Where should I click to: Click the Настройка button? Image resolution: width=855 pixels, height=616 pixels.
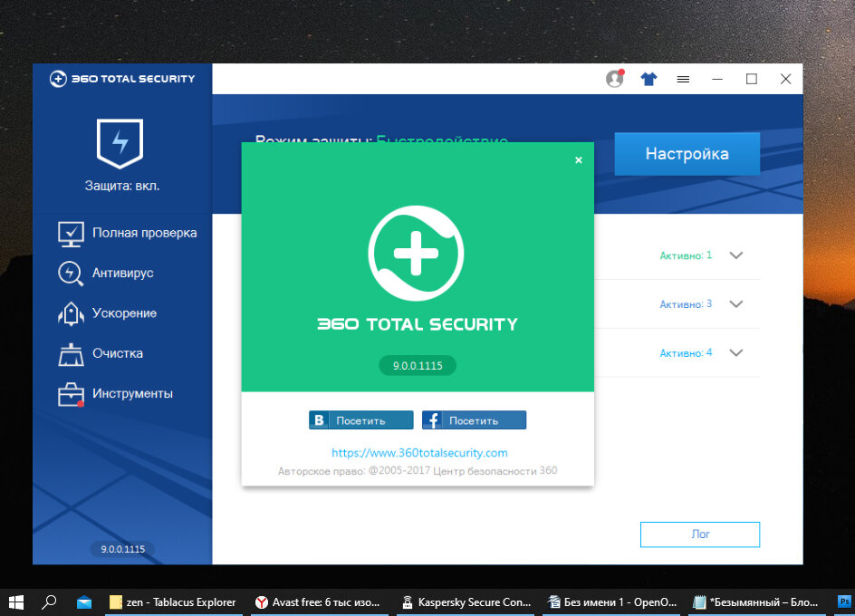pos(687,154)
